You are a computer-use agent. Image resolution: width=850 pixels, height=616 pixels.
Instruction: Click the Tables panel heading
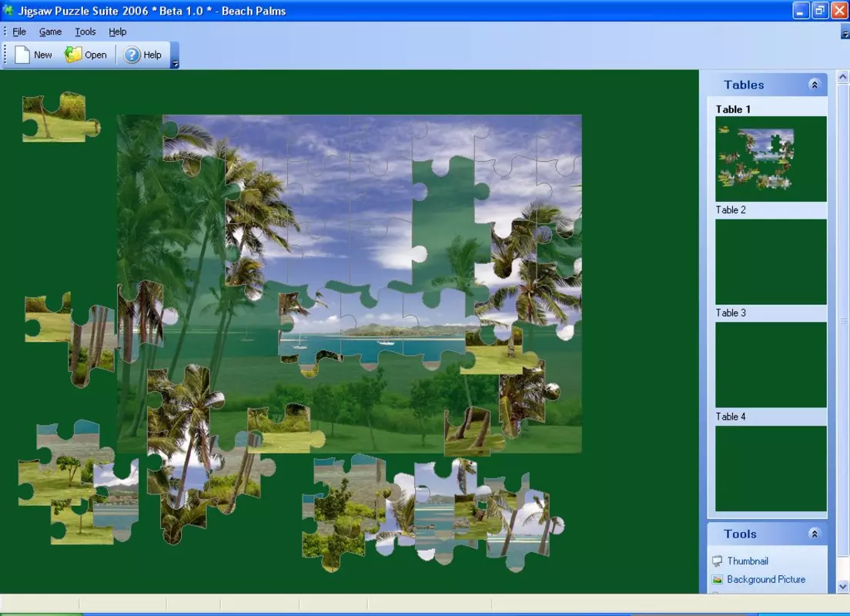tap(744, 85)
